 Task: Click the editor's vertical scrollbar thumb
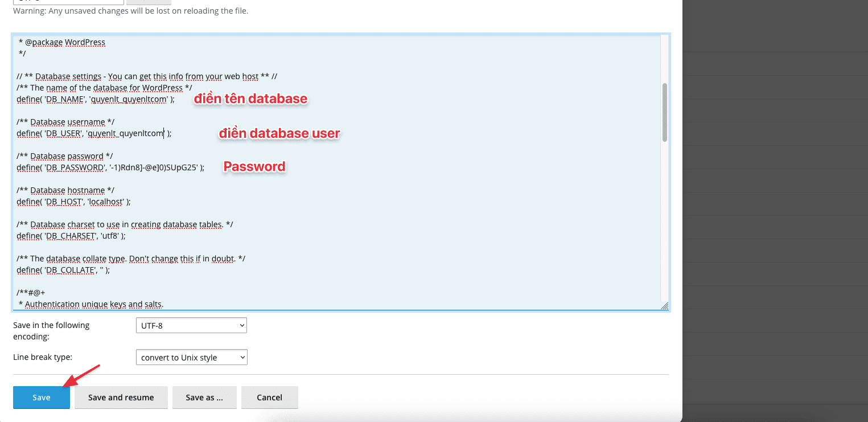(664, 112)
